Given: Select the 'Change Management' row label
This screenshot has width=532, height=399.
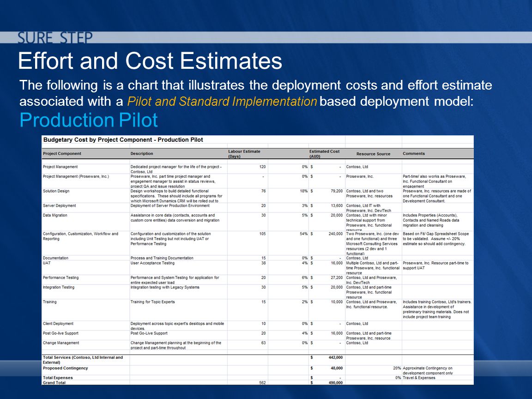Looking at the screenshot, I should [x=61, y=343].
